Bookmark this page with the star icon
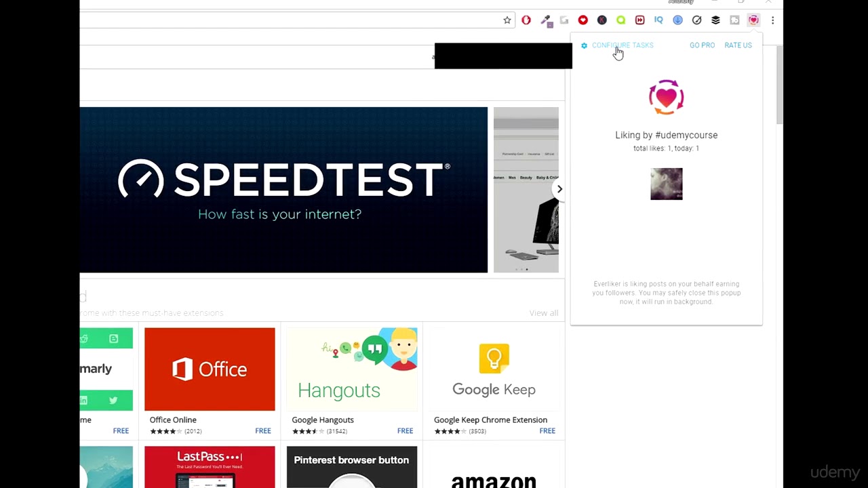Viewport: 868px width, 488px height. pos(507,20)
